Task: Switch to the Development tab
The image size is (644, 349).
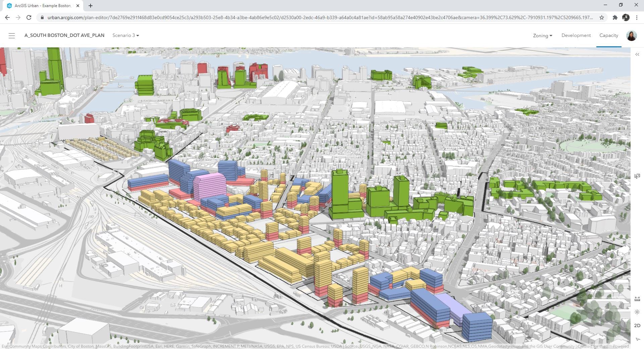Action: [576, 35]
